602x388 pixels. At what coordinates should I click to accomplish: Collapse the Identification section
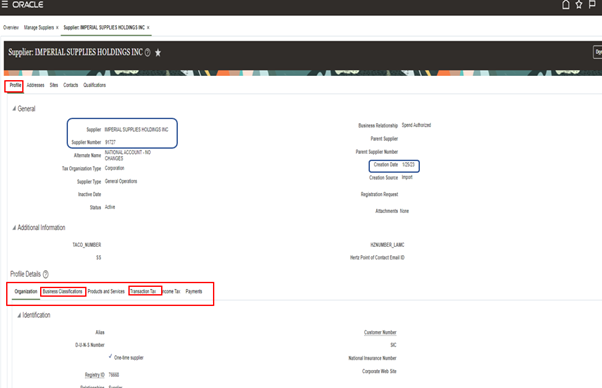point(19,315)
